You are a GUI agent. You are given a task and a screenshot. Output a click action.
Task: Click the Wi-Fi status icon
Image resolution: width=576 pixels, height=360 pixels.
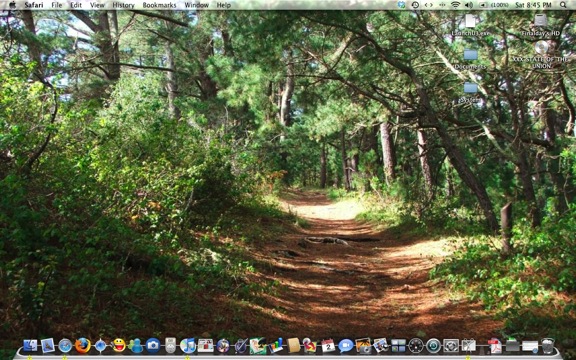point(456,5)
